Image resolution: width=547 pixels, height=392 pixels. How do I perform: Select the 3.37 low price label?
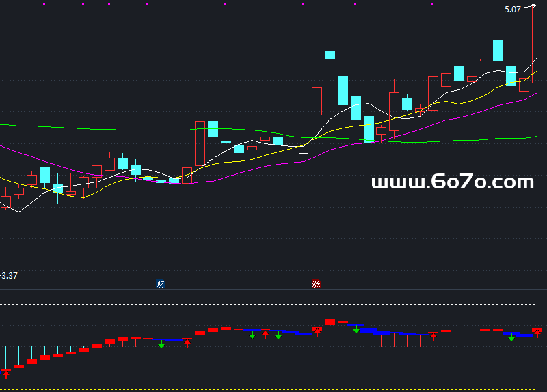(10, 276)
